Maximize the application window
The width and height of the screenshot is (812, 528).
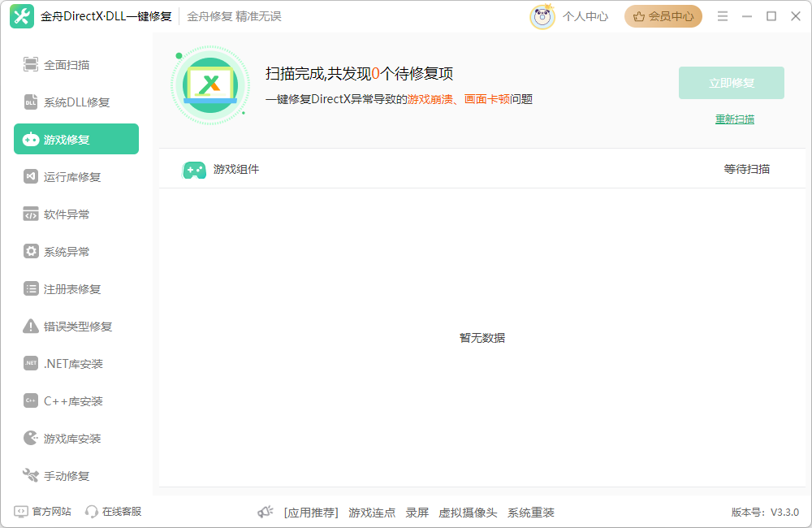coord(771,16)
